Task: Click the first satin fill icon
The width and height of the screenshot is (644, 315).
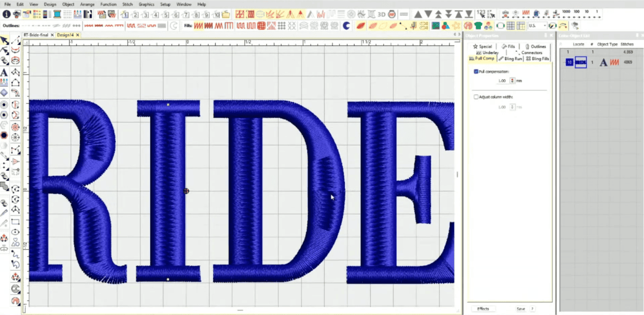Action: (198, 26)
